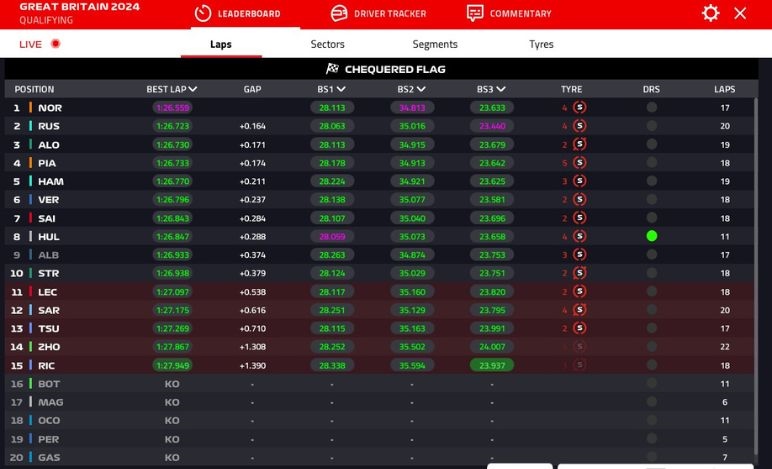Click the soft tyre icon for HAM
The height and width of the screenshot is (469, 772).
click(x=578, y=182)
